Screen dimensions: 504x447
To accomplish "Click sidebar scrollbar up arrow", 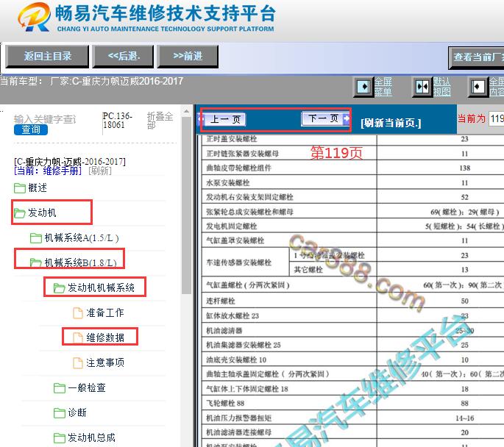I will click(x=186, y=112).
